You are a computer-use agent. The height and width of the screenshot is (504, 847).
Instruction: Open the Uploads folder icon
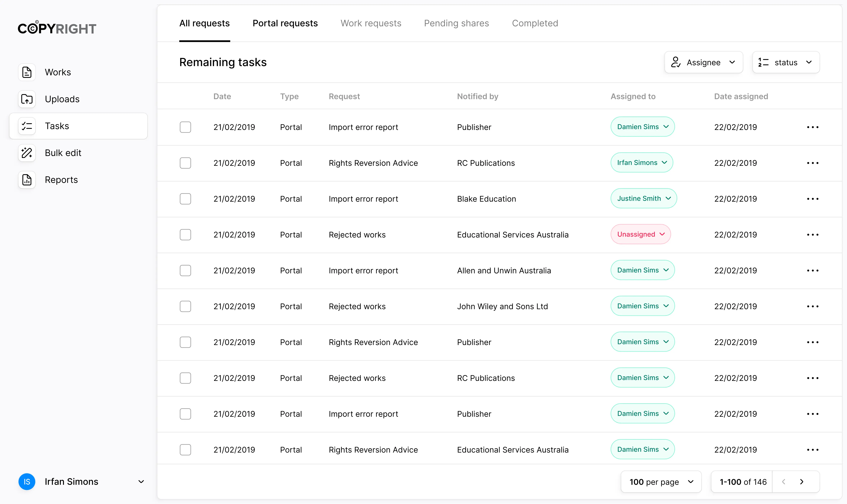point(27,99)
